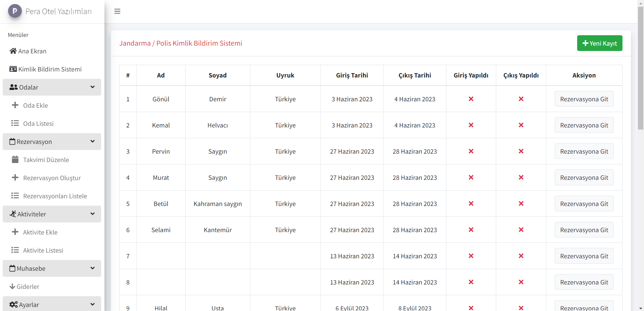Toggle the Muhasebe section chevron
The image size is (644, 311).
92,268
